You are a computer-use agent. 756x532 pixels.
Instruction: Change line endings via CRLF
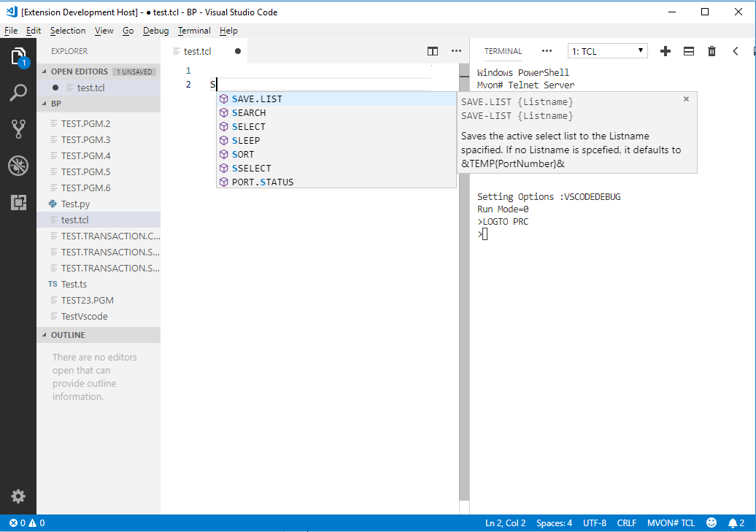(x=627, y=523)
